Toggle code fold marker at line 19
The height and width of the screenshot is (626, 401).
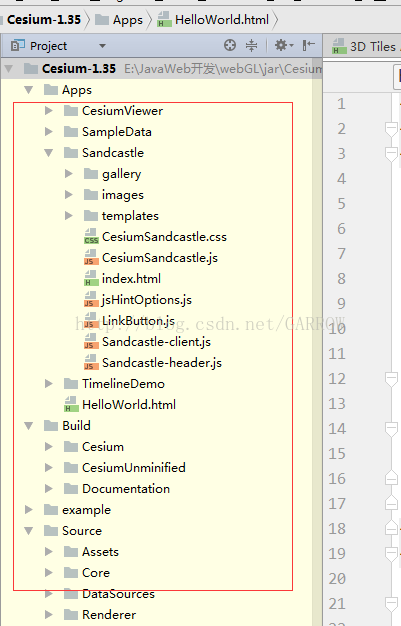tap(391, 554)
